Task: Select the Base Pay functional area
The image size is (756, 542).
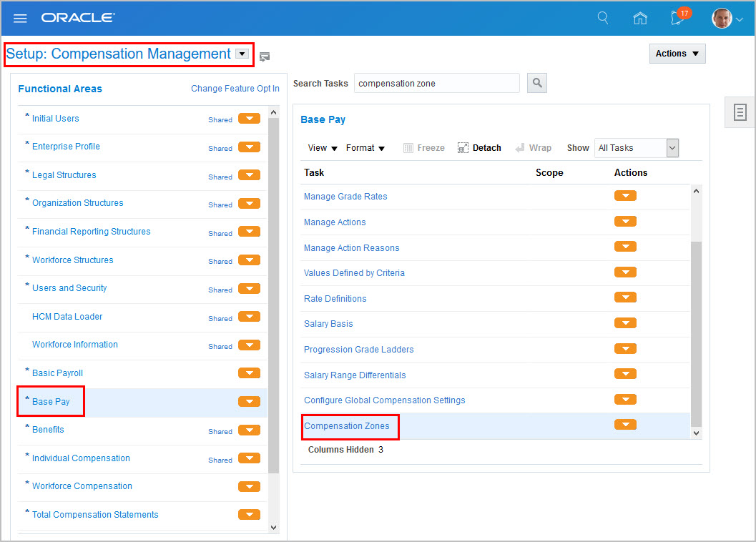Action: (x=51, y=401)
